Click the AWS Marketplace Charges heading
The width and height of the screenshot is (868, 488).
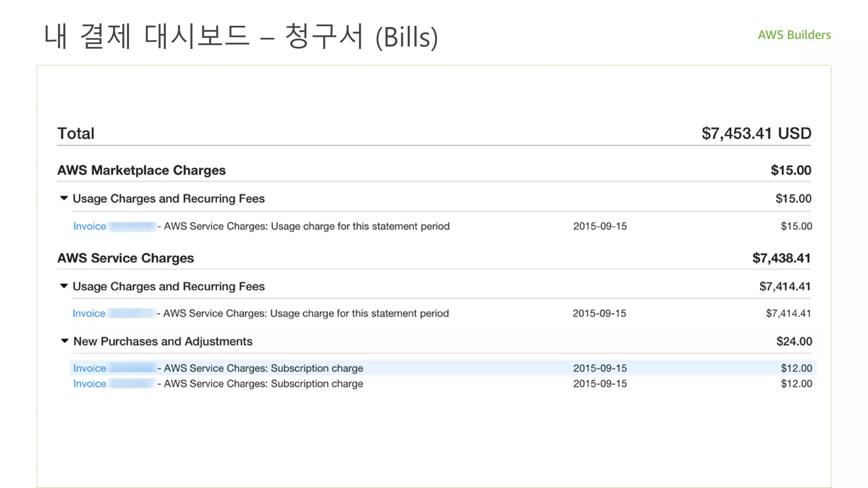point(142,170)
